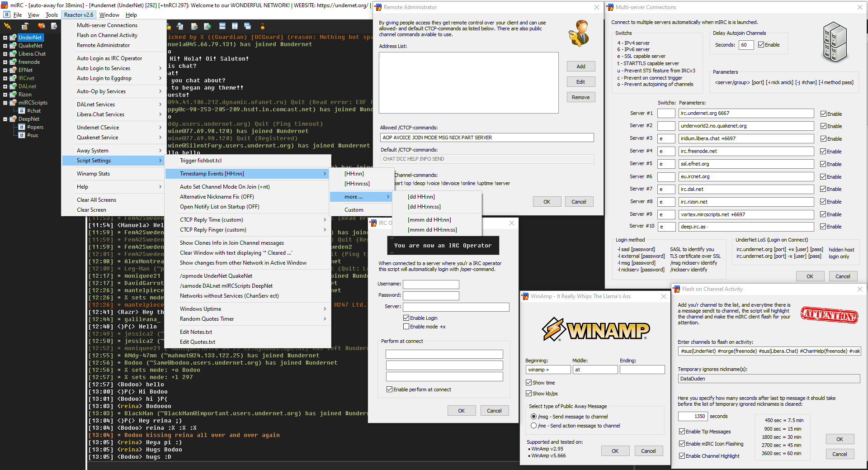Click the Cascade windows toolbar icon
This screenshot has height=470, width=868.
pyautogui.click(x=247, y=26)
